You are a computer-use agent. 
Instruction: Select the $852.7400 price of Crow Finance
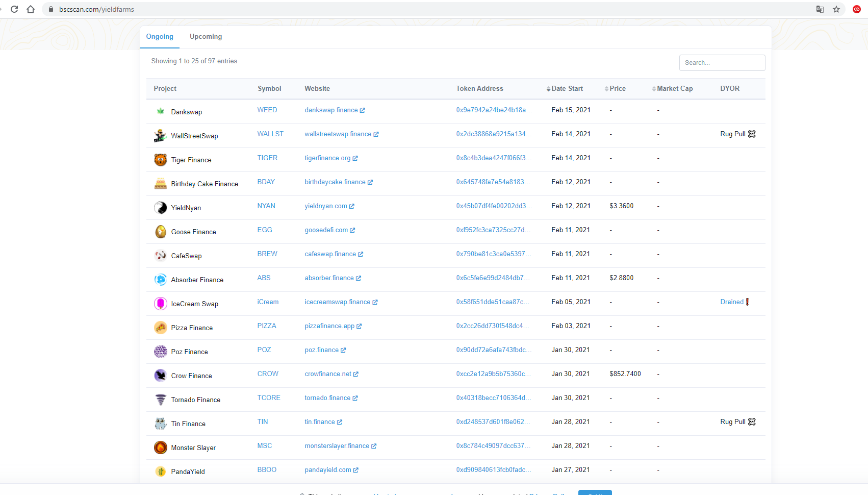click(x=625, y=374)
